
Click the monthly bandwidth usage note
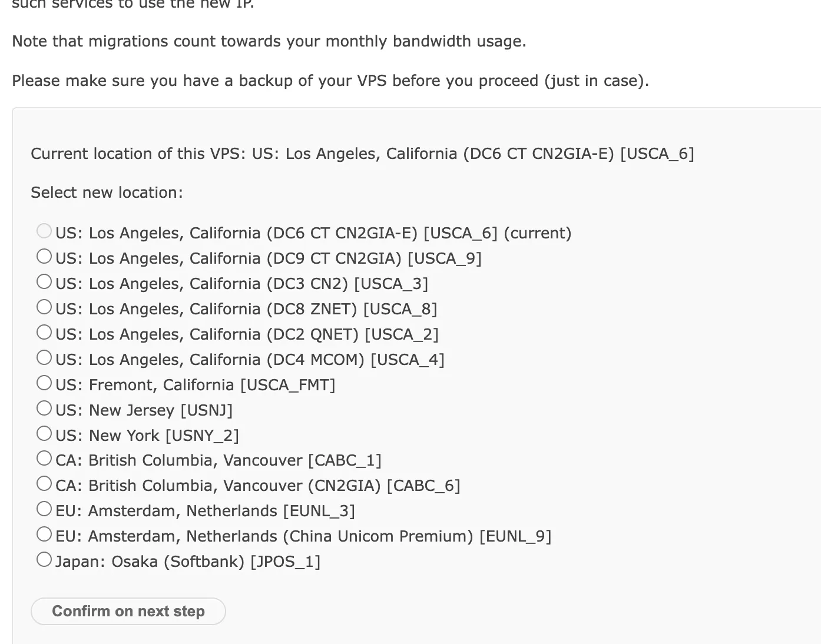tap(269, 42)
